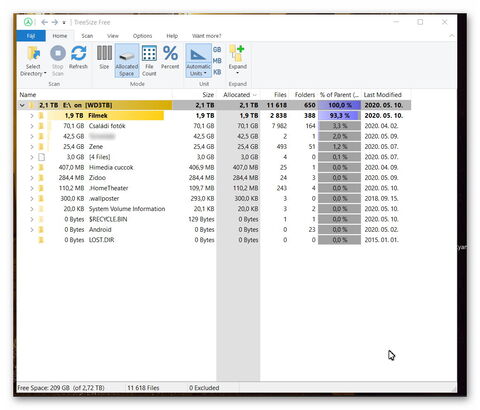The height and width of the screenshot is (410, 480).
Task: Click the 11 618 Files status entry
Action: [x=143, y=388]
